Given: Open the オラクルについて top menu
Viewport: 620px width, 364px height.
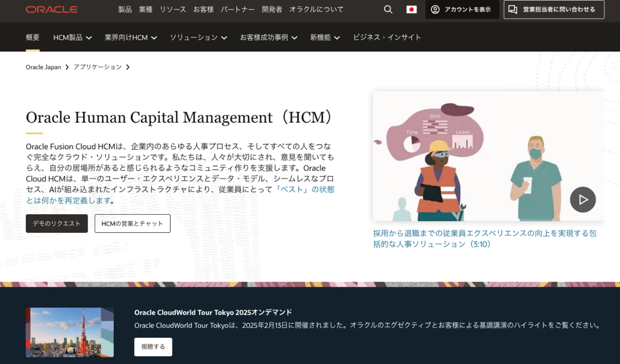Looking at the screenshot, I should pyautogui.click(x=316, y=10).
